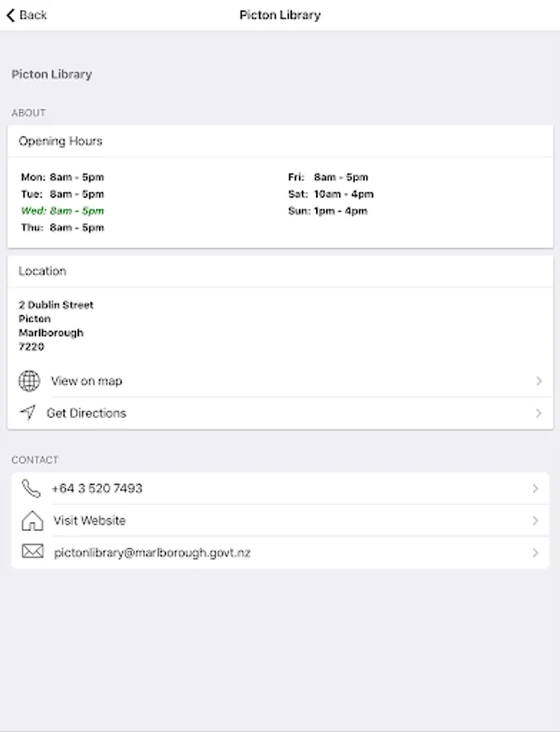Open Visit Website link

89,521
